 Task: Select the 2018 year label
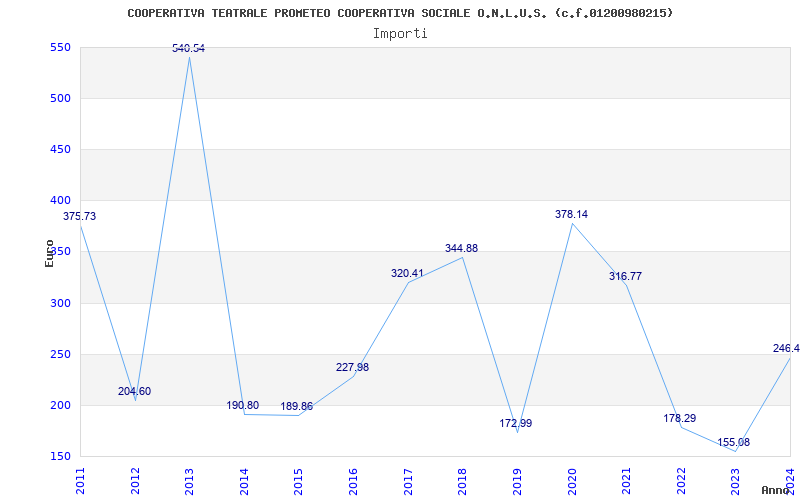click(x=462, y=481)
